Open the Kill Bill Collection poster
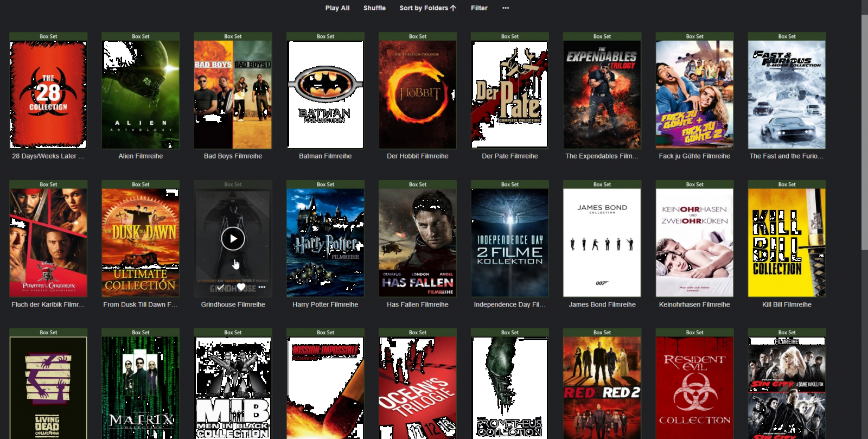Screen dimensions: 868x439 pos(787,243)
